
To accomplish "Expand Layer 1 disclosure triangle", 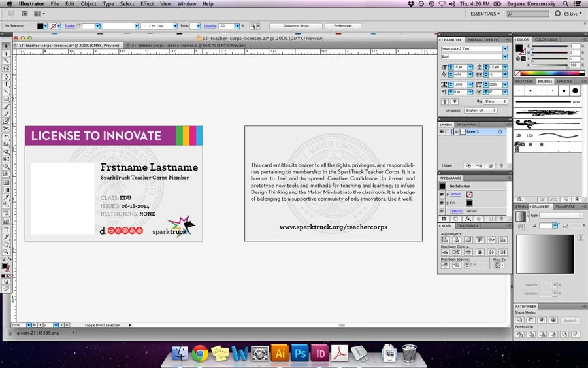I will [457, 131].
